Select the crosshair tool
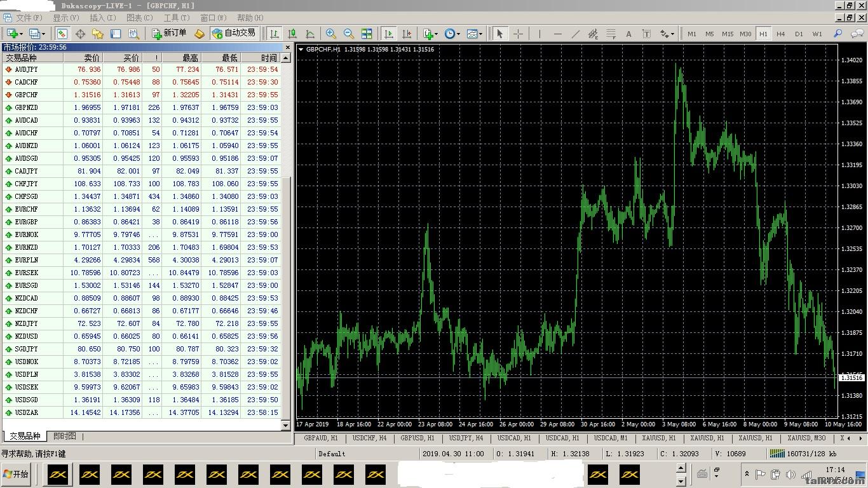This screenshot has width=868, height=488. 518,34
